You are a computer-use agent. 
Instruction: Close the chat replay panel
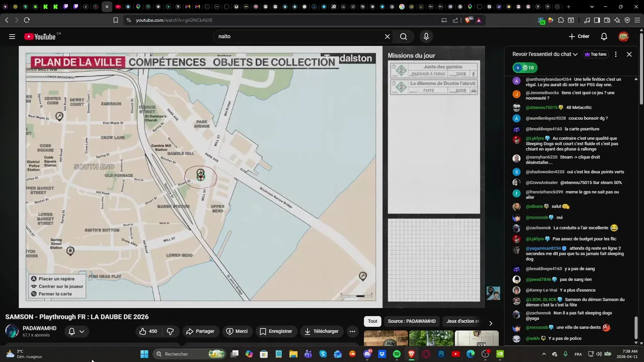coord(629,54)
